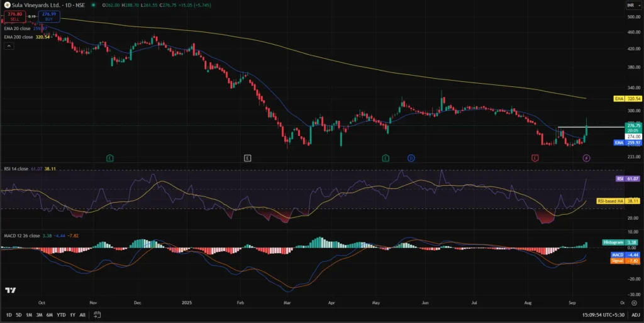Screen dimensions: 644x323
Task: Click the RSI 14 close indicator label
Action: coord(14,169)
